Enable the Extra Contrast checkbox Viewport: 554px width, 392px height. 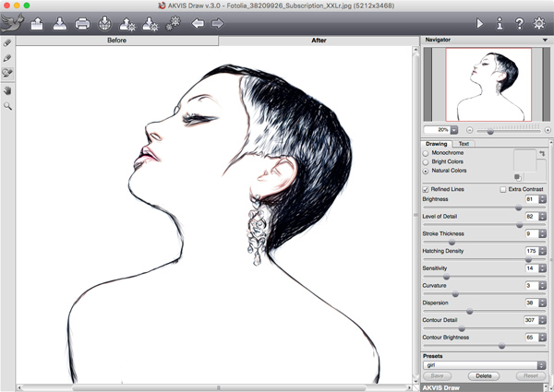tap(502, 189)
